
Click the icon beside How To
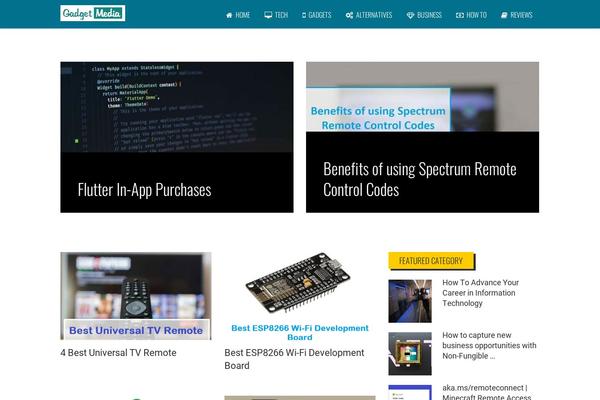pos(460,15)
